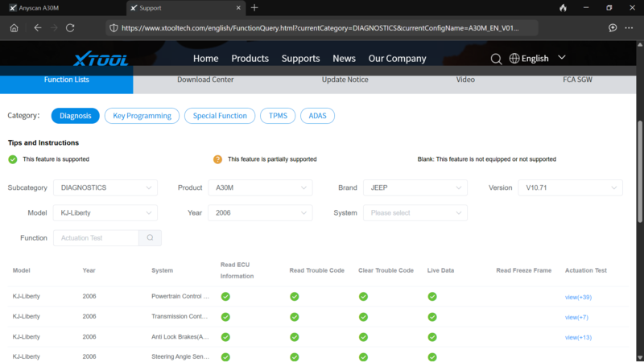Click Transmission Control Read Trouble Code checkmark
Image resolution: width=644 pixels, height=362 pixels.
click(x=295, y=317)
